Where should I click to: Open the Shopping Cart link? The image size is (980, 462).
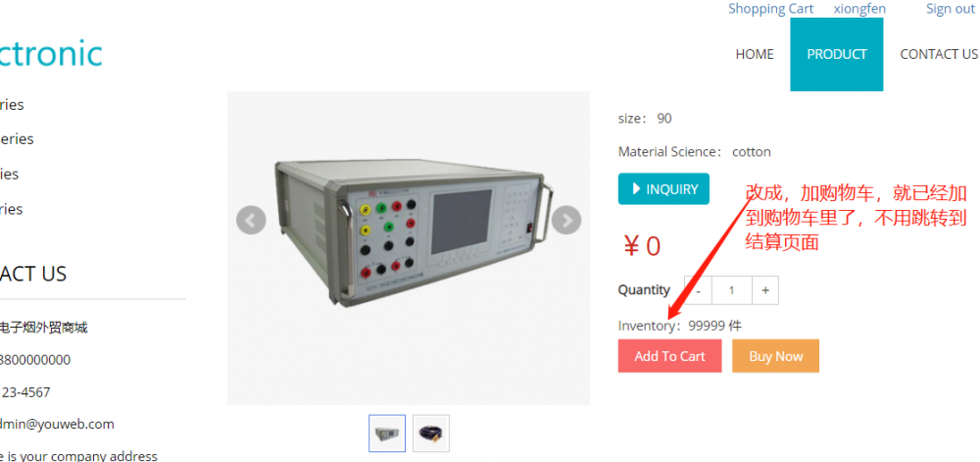tap(770, 9)
